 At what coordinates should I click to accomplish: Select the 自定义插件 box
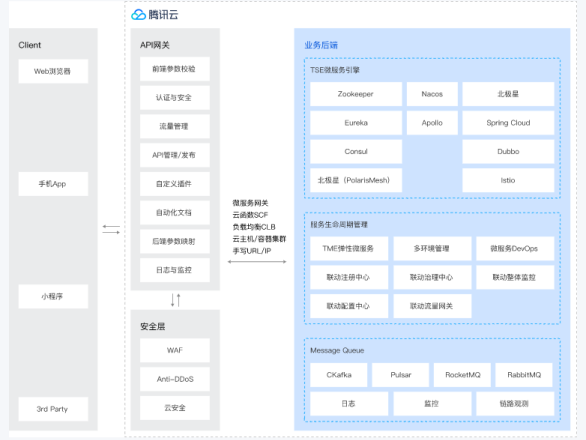point(175,184)
